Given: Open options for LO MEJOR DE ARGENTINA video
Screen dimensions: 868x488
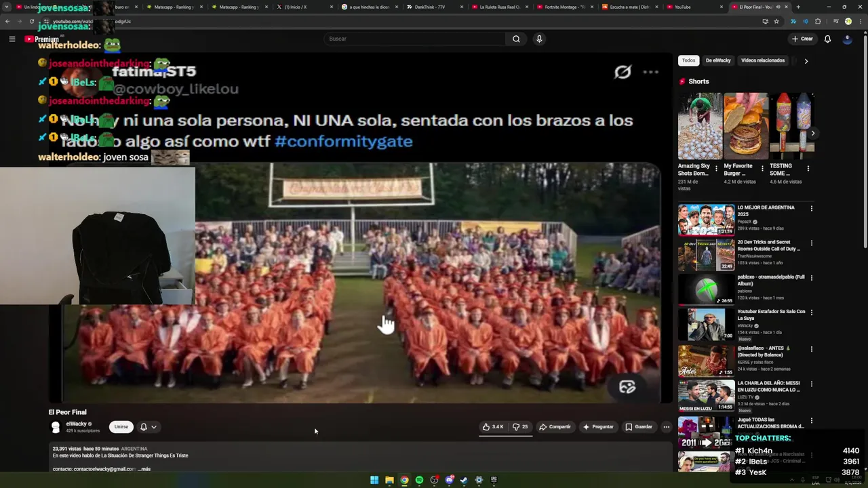Looking at the screenshot, I should (x=811, y=209).
